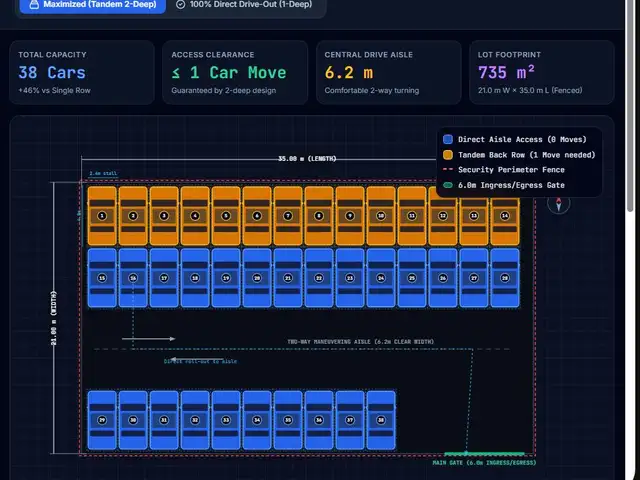Screen dimensions: 640x480
Task: Select orange tandem car number 9
Action: [x=350, y=216]
